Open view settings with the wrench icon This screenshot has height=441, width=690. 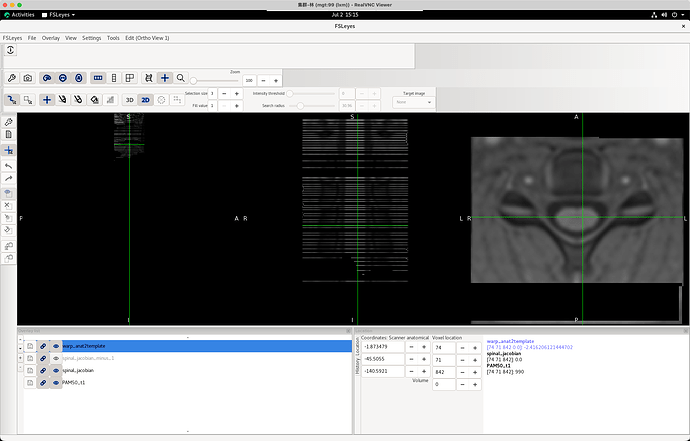12,78
